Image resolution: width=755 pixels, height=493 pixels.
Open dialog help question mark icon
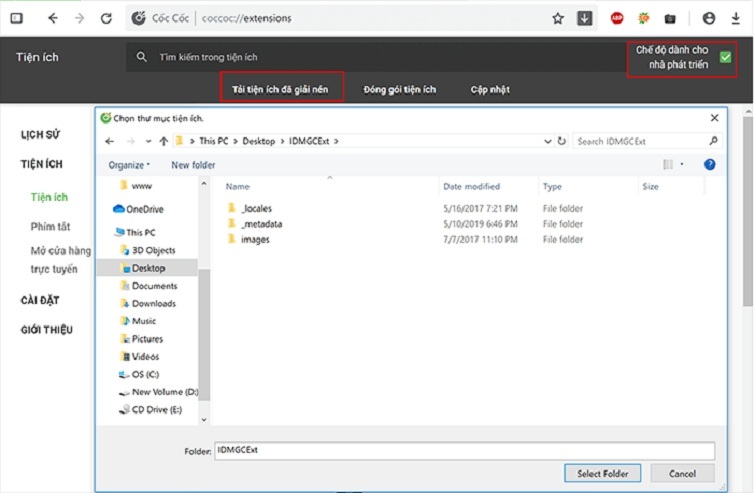[709, 164]
